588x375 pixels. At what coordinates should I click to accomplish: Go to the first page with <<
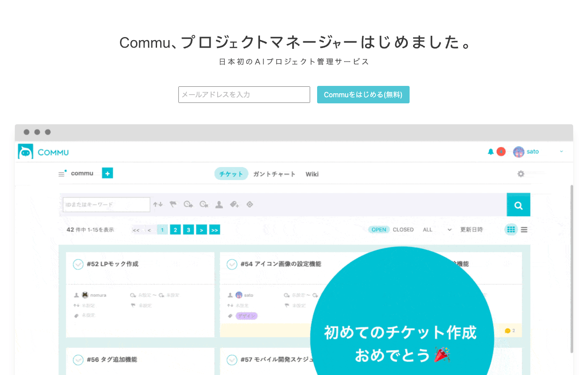(136, 230)
